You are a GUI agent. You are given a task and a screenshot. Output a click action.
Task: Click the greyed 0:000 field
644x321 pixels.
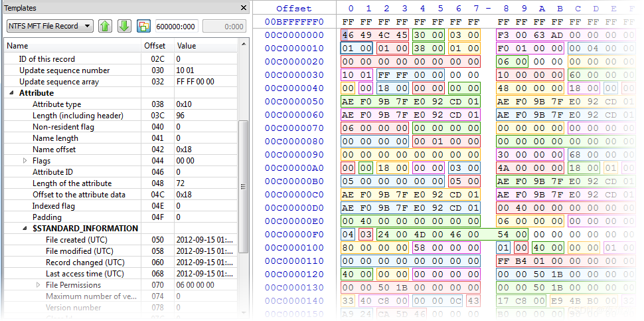[x=224, y=27]
